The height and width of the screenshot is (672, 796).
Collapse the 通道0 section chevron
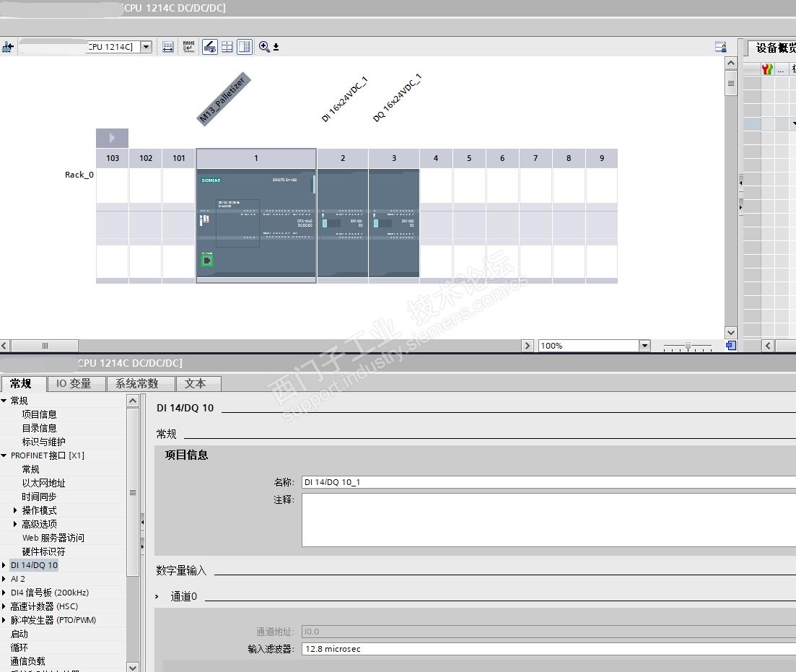(x=157, y=596)
